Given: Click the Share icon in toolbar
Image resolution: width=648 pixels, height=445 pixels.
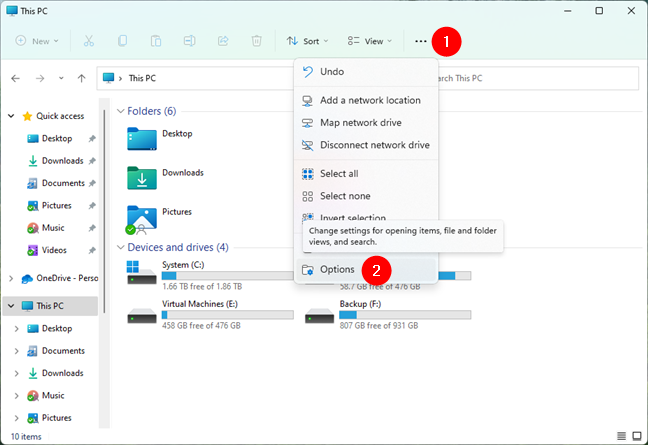Looking at the screenshot, I should pos(223,41).
